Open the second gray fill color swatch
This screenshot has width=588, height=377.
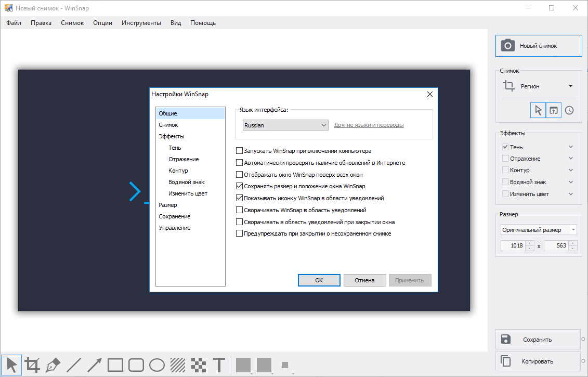[264, 365]
